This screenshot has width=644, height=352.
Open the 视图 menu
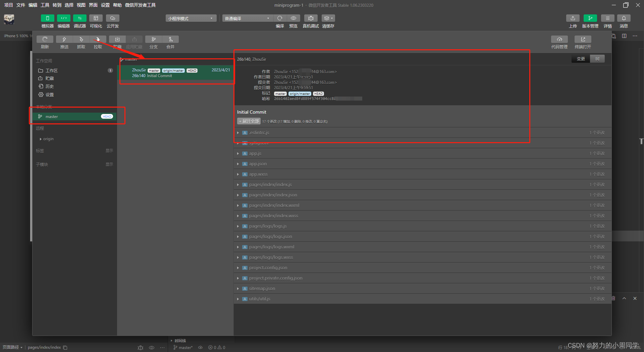pos(81,5)
